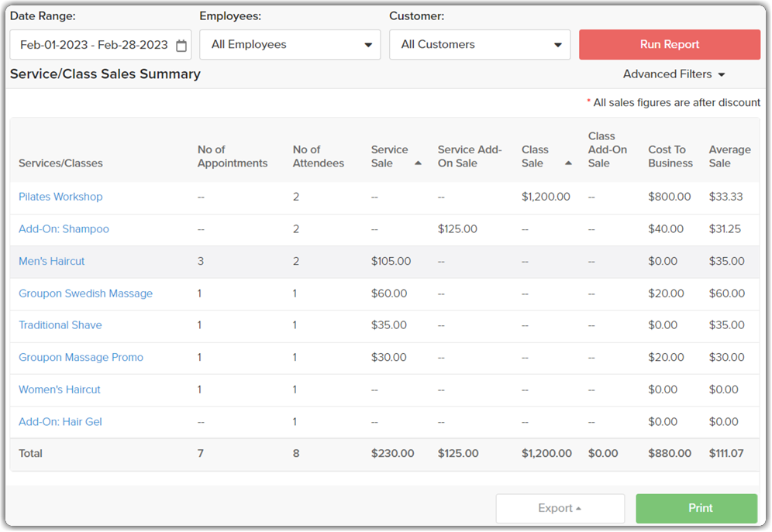This screenshot has width=772, height=532.
Task: Click the Average Sale column header
Action: coord(729,156)
